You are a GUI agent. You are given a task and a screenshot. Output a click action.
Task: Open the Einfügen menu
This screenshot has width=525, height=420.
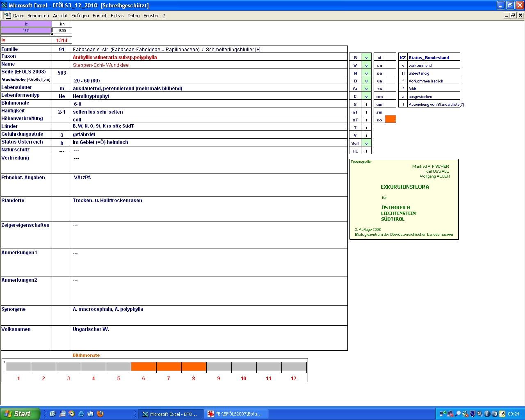(80, 16)
